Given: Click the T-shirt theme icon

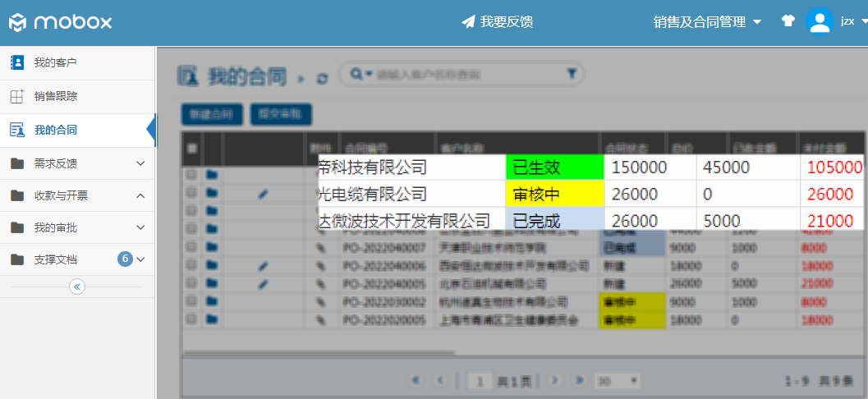Looking at the screenshot, I should (788, 22).
